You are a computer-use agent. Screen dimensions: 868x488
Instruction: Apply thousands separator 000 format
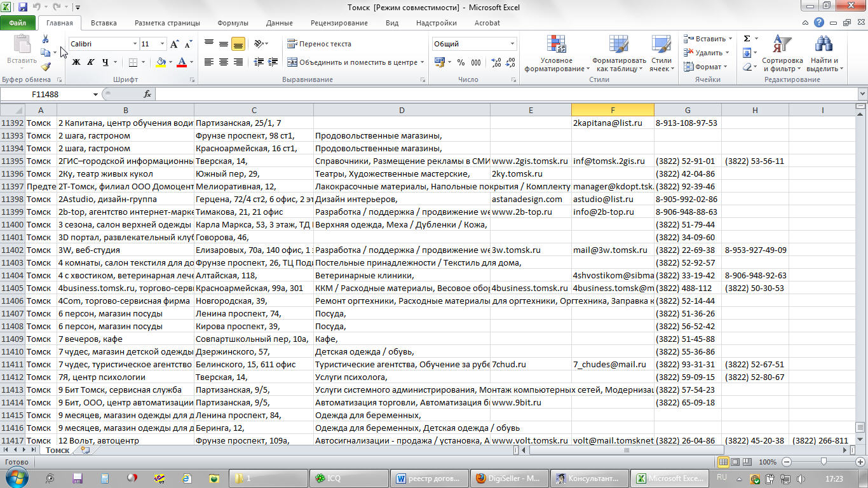tap(475, 62)
